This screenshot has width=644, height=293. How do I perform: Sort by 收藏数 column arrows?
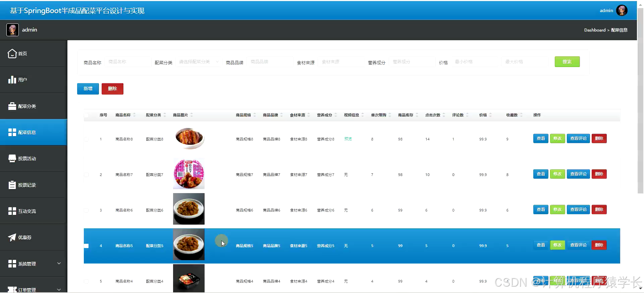pyautogui.click(x=521, y=115)
